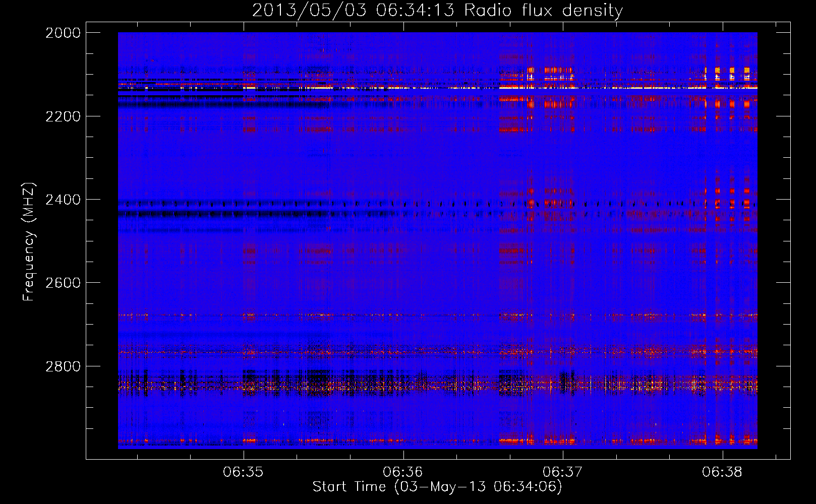
Task: Click the 06:36 time axis label
Action: (x=402, y=472)
